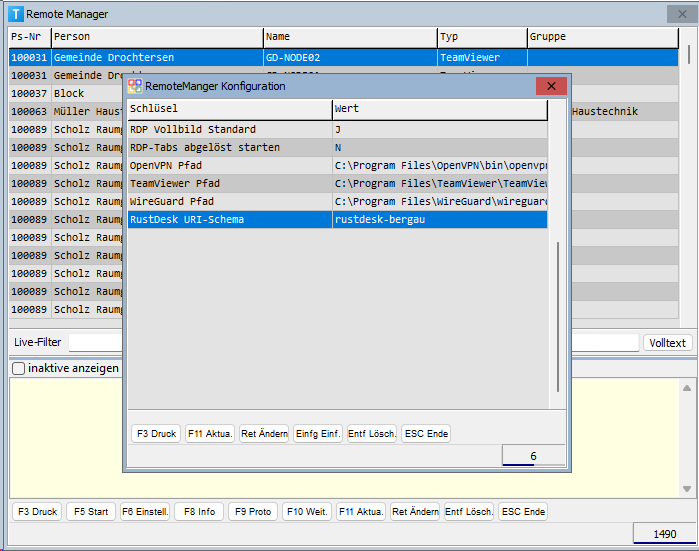Sort by the Schlüssel column header

(x=230, y=109)
